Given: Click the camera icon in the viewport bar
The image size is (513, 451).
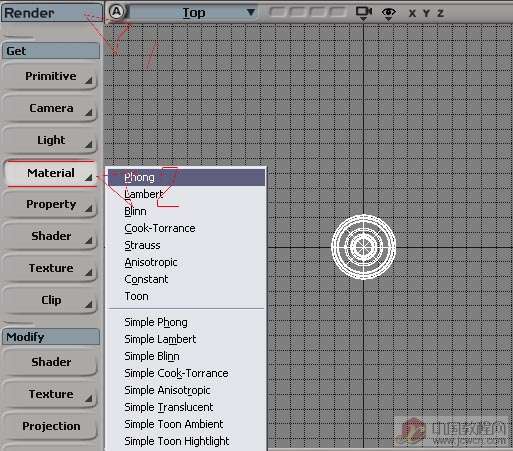Looking at the screenshot, I should pyautogui.click(x=364, y=13).
